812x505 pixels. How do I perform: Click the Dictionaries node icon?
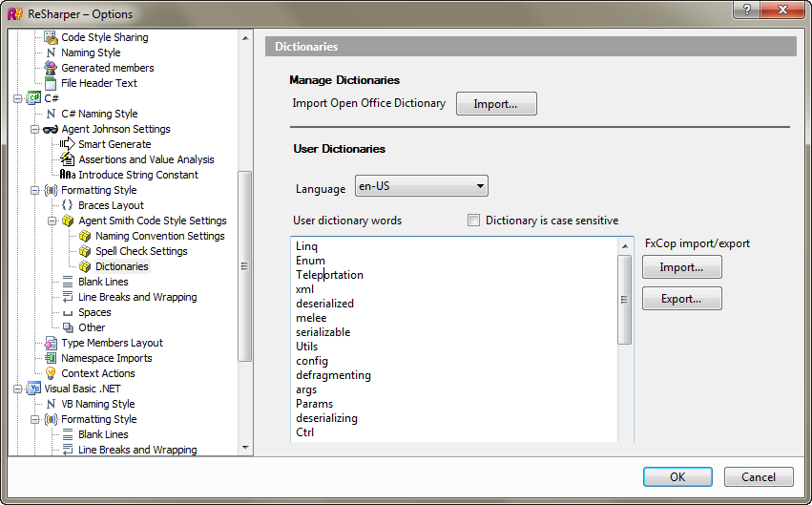(85, 266)
